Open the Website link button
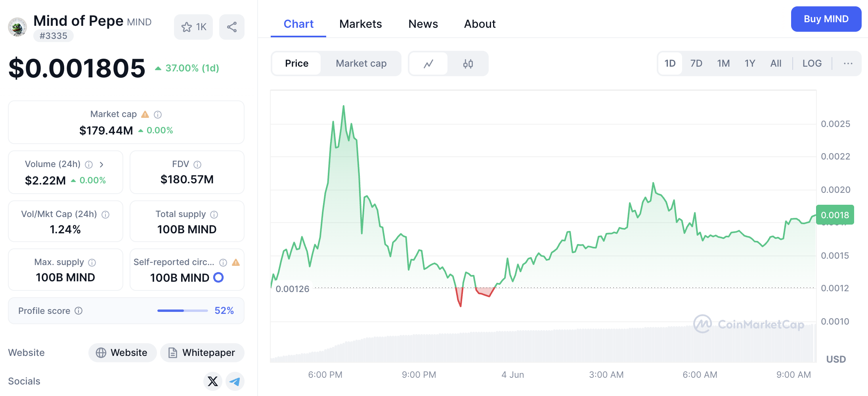This screenshot has width=868, height=396. point(122,353)
